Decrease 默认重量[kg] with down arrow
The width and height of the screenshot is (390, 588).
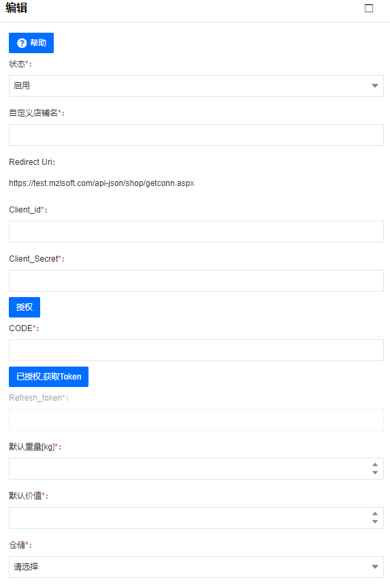(x=375, y=472)
